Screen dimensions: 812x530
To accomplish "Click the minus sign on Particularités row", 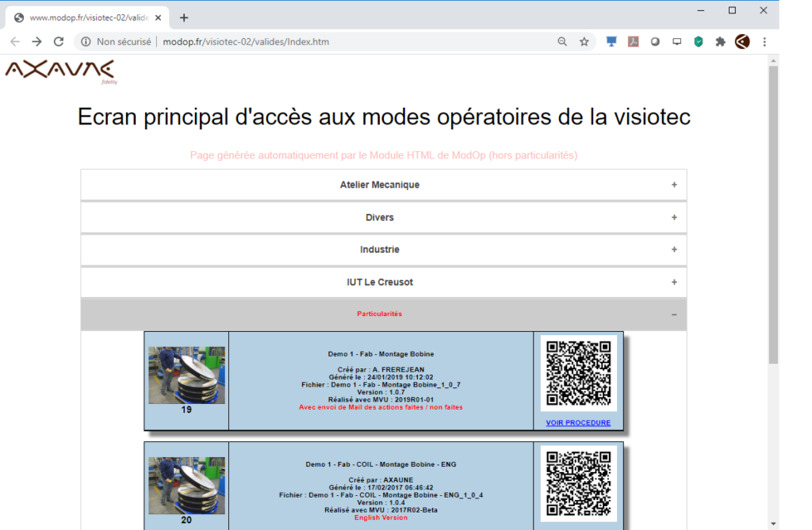I will pyautogui.click(x=674, y=315).
